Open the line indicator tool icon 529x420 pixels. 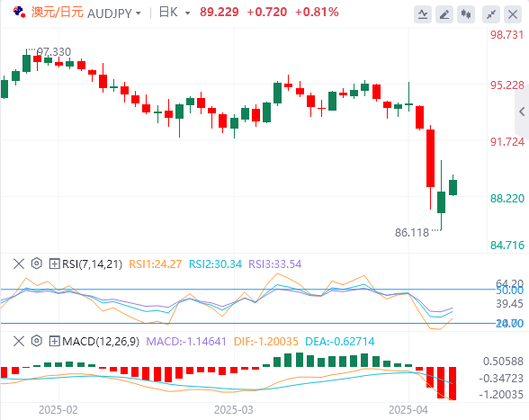click(423, 14)
